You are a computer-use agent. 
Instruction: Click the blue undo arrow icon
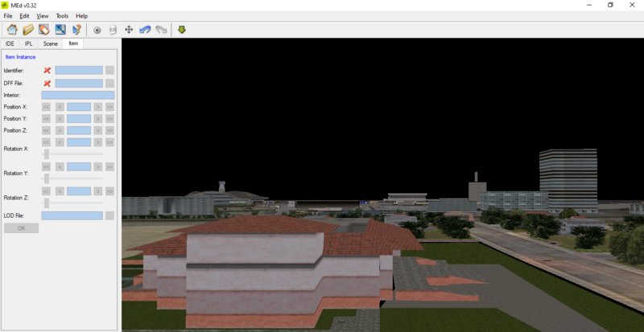(145, 30)
